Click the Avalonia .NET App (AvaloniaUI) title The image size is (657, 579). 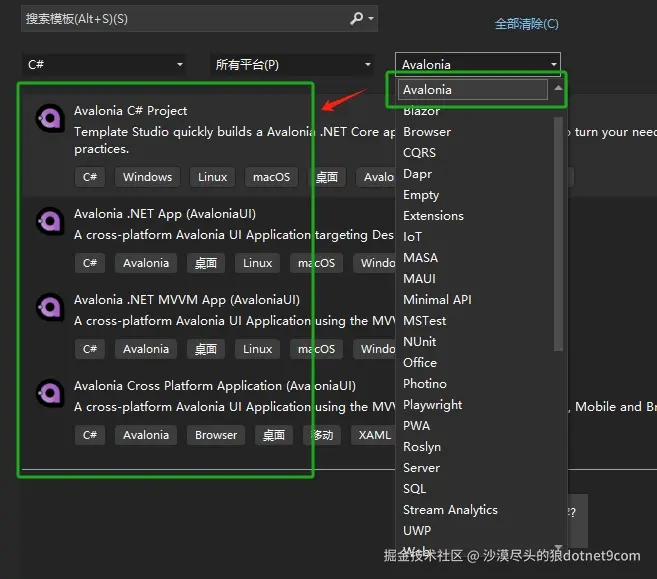(165, 214)
